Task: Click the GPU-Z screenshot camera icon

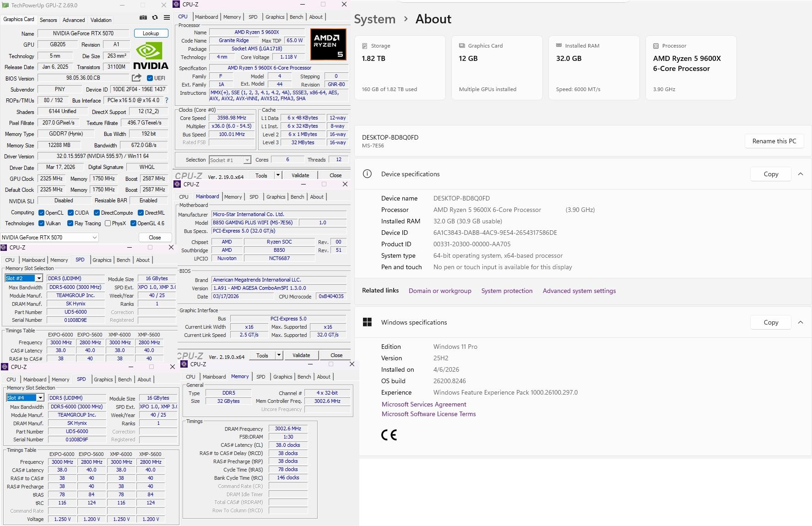Action: 143,17
